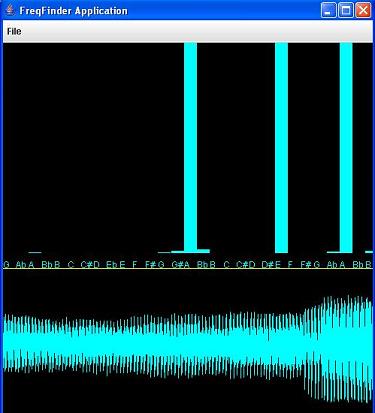
Task: Click the short cyan dash above the first A label
Action: coord(35,252)
